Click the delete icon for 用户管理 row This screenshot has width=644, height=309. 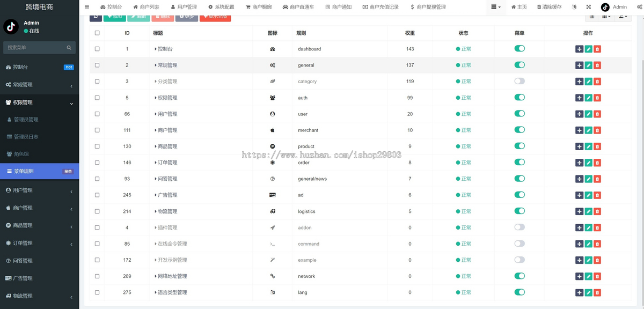pyautogui.click(x=597, y=114)
